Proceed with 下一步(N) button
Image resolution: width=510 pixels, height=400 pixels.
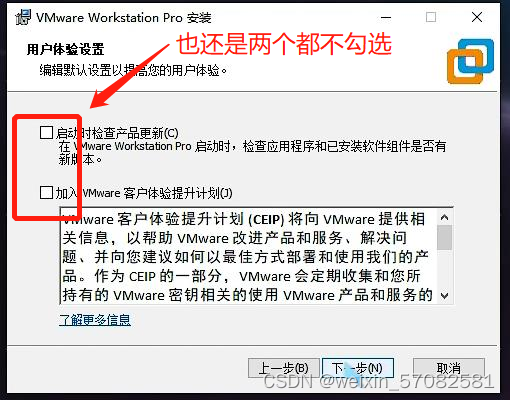[358, 368]
